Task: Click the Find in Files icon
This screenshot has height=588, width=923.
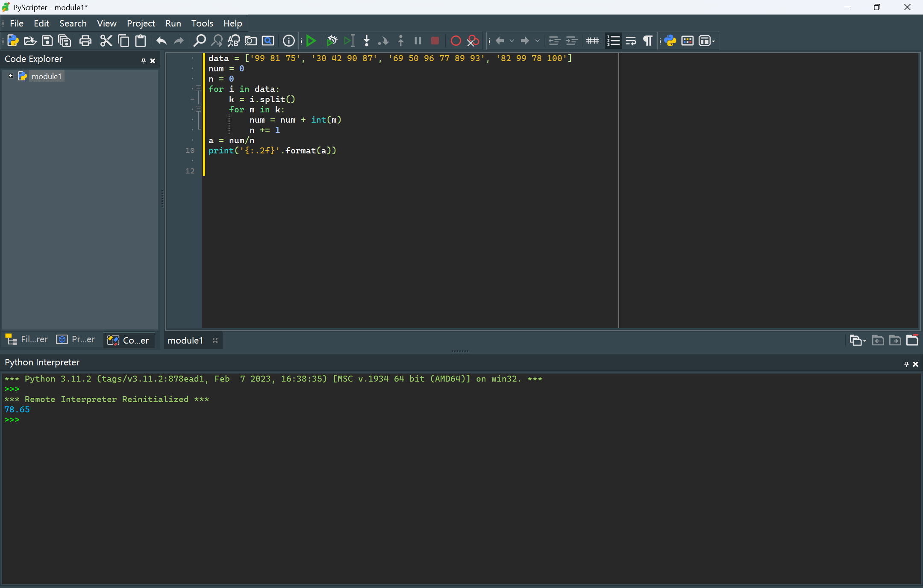Action: 251,41
